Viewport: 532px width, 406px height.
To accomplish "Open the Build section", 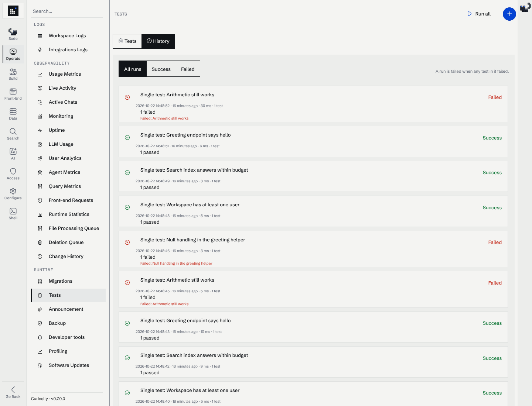I will pos(13,74).
